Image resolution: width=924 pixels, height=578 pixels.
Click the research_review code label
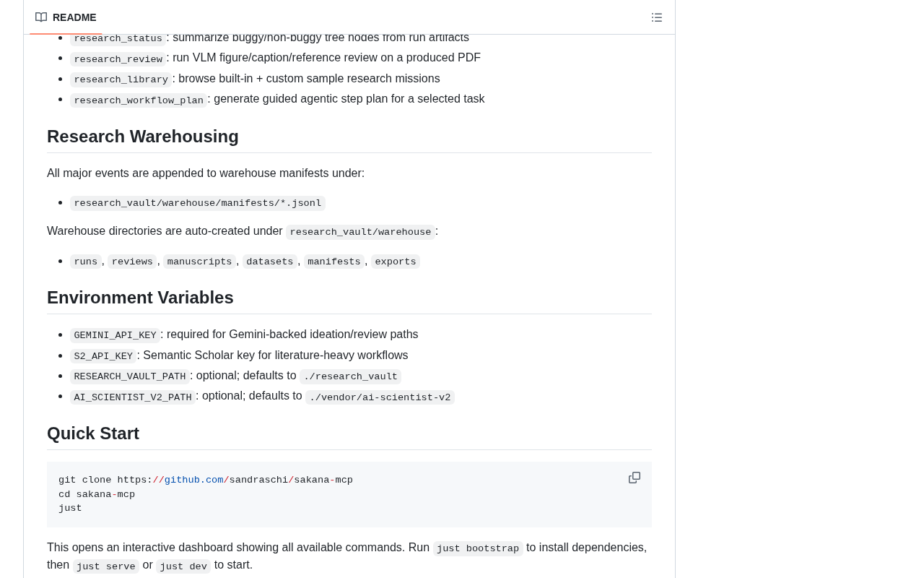point(118,59)
